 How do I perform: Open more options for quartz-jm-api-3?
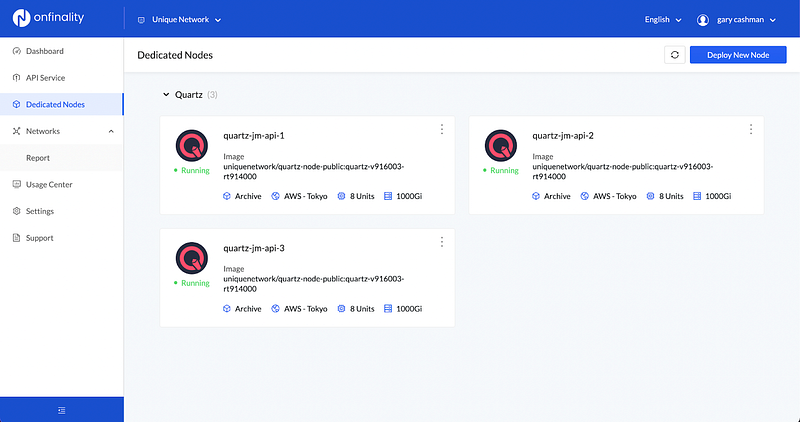pos(442,242)
